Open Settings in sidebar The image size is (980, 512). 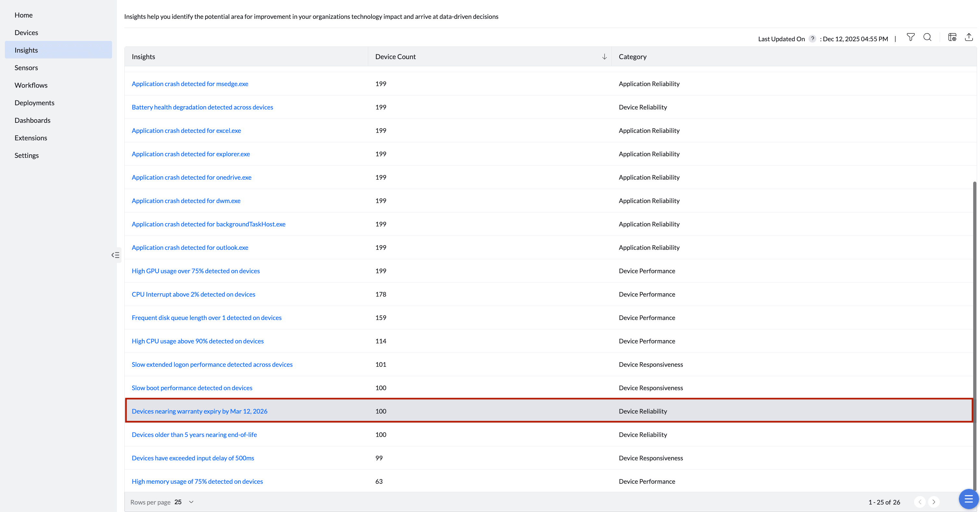[27, 155]
